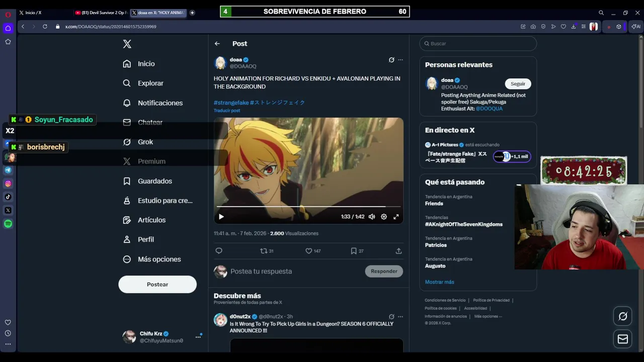The image size is (644, 362).
Task: Open Friends trending topic
Action: 434,204
